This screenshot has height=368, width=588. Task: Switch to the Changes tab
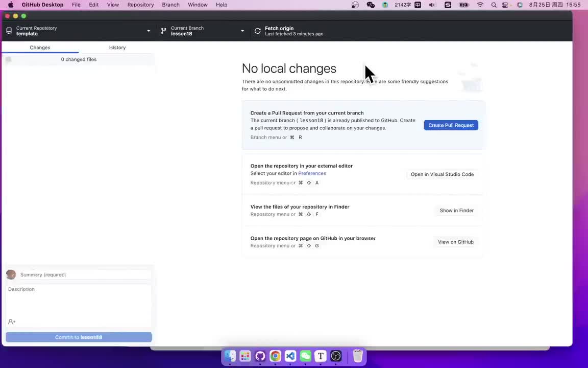(x=40, y=48)
